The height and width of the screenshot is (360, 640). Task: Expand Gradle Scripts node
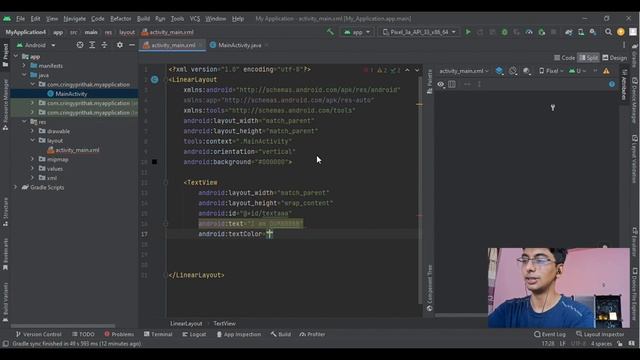coord(16,187)
